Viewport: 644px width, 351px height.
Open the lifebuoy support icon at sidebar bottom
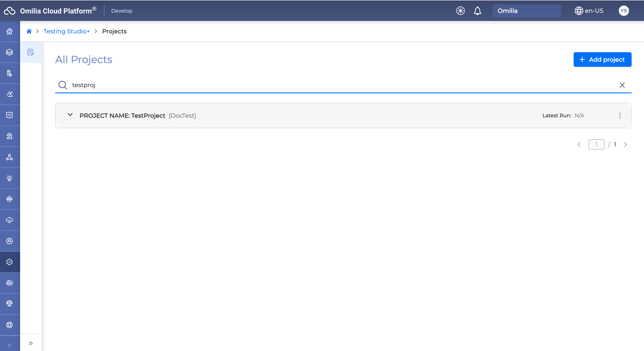click(9, 324)
